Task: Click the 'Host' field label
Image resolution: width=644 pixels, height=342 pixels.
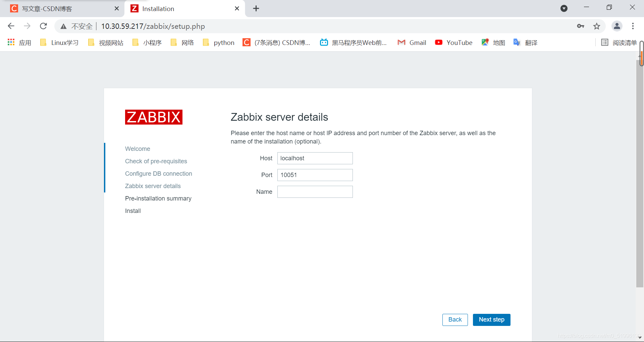Action: pos(266,158)
